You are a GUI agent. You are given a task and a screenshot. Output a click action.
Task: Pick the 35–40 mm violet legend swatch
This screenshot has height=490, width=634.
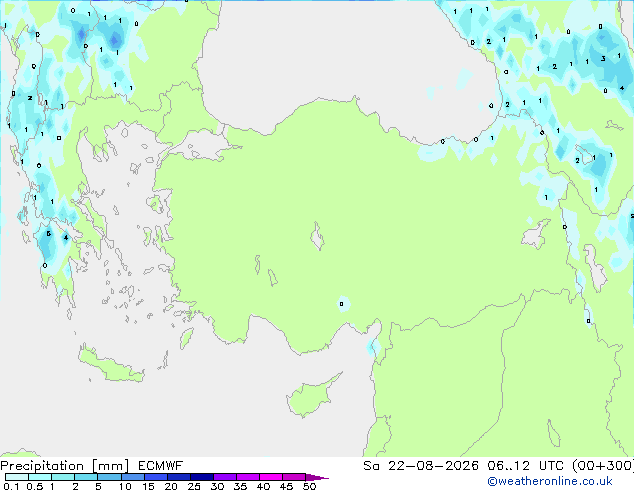[248, 477]
